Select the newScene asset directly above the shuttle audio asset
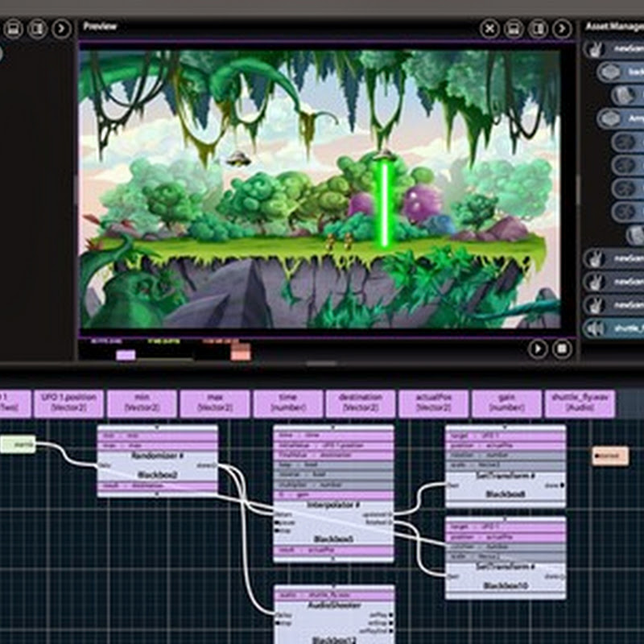The width and height of the screenshot is (644, 644). [613, 305]
